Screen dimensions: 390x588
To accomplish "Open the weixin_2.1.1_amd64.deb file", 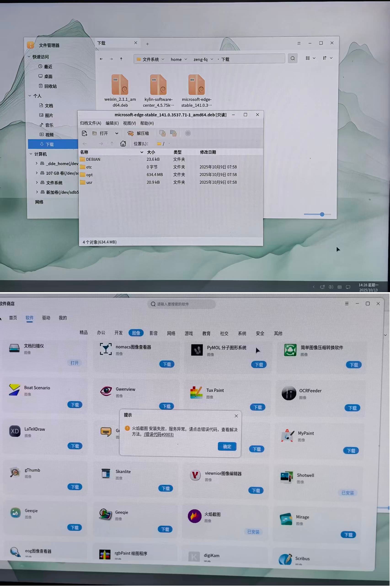I will click(120, 85).
